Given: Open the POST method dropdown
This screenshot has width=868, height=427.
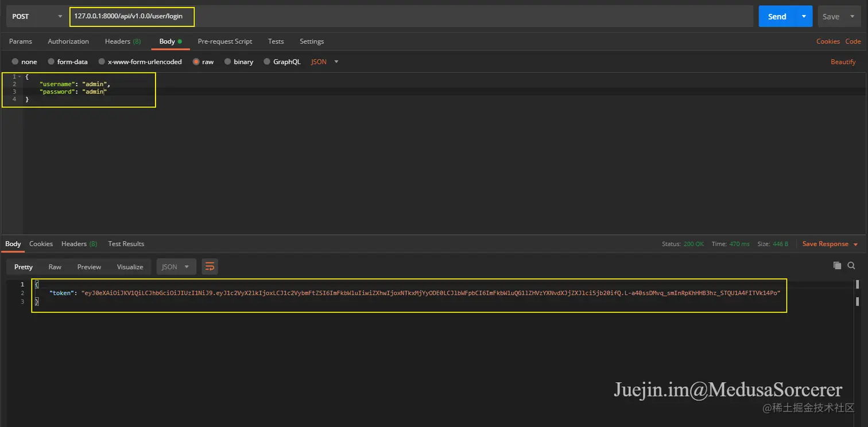Looking at the screenshot, I should pyautogui.click(x=37, y=17).
